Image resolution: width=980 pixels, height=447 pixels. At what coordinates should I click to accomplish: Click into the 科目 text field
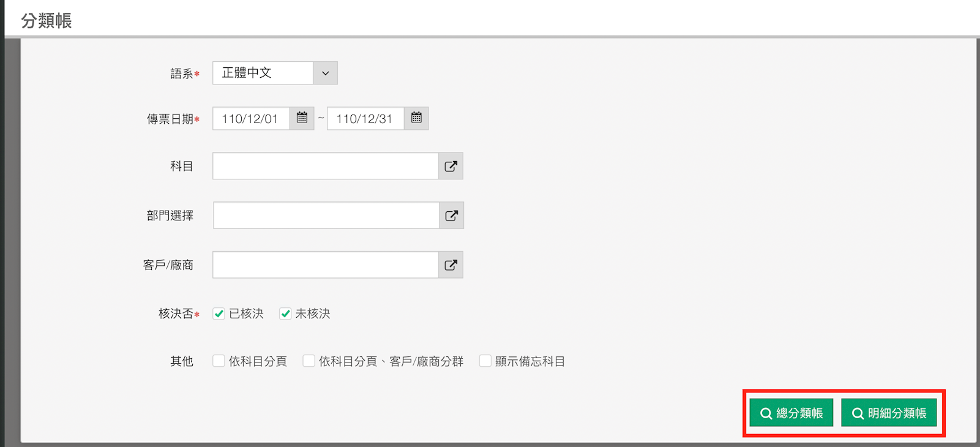point(325,166)
